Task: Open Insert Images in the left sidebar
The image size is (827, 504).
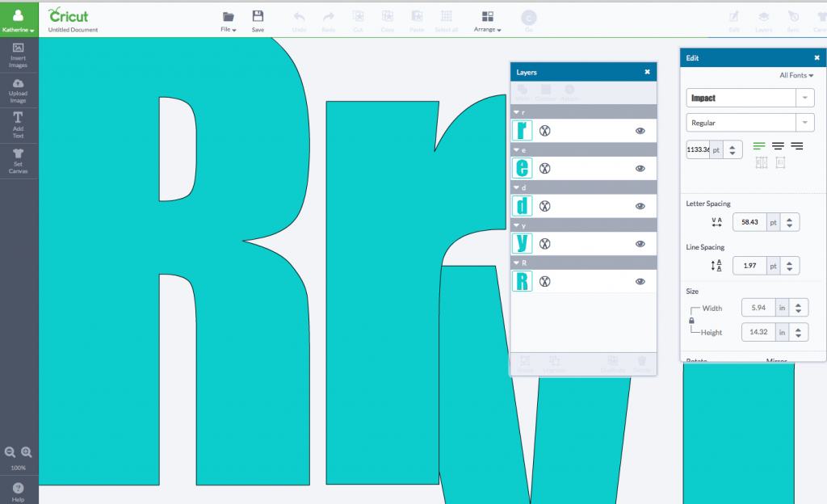Action: tap(18, 55)
